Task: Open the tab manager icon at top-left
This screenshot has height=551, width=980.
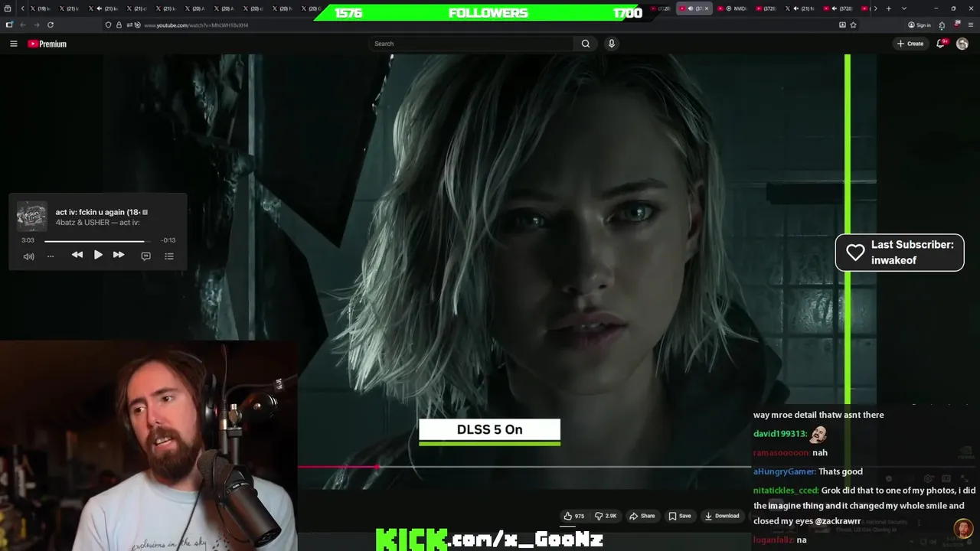Action: (x=8, y=8)
